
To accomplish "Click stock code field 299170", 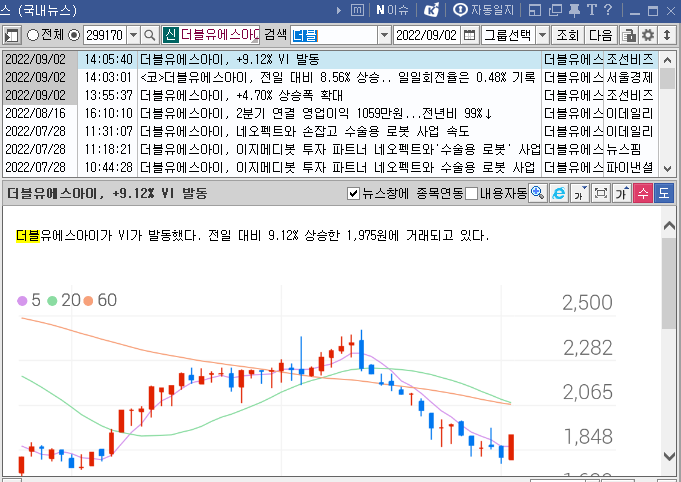I will coord(105,35).
